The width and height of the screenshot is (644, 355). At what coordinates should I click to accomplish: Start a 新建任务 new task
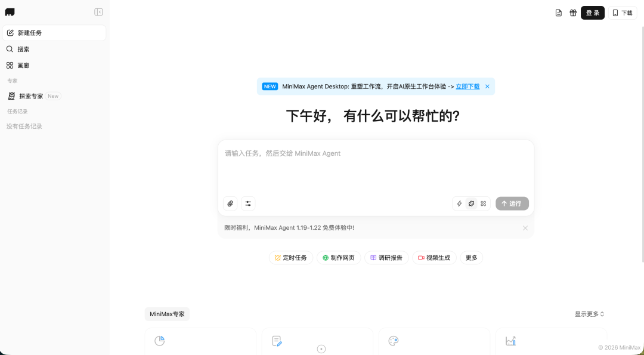point(30,33)
